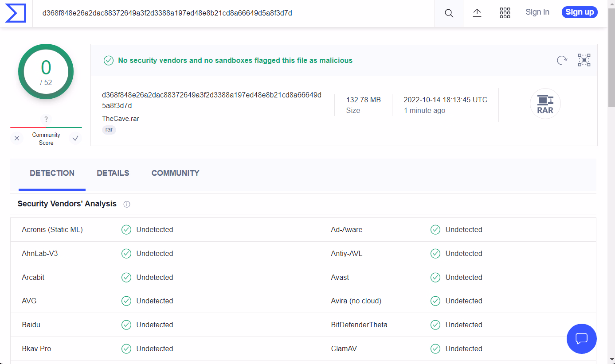Click the hash search input field
Image resolution: width=615 pixels, height=364 pixels.
point(234,13)
